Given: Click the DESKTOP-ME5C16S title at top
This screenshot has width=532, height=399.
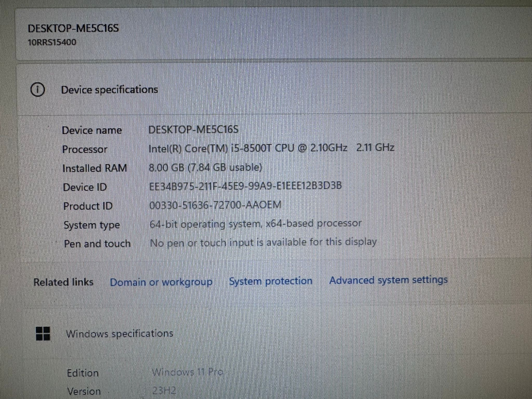Looking at the screenshot, I should point(73,28).
